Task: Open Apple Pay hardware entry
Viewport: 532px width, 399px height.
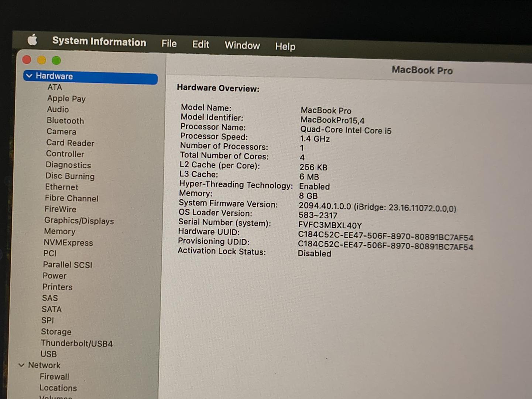Action: [66, 99]
